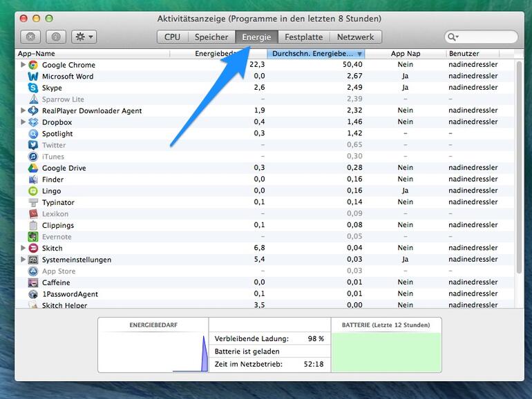The width and height of the screenshot is (532, 399).
Task: Click the Google Chrome app icon
Action: click(33, 65)
